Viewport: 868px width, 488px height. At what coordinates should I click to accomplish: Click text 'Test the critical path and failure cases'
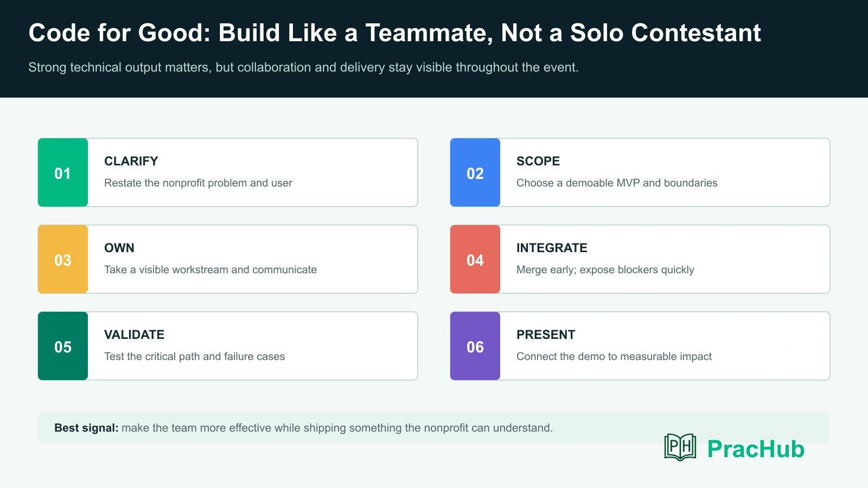194,356
